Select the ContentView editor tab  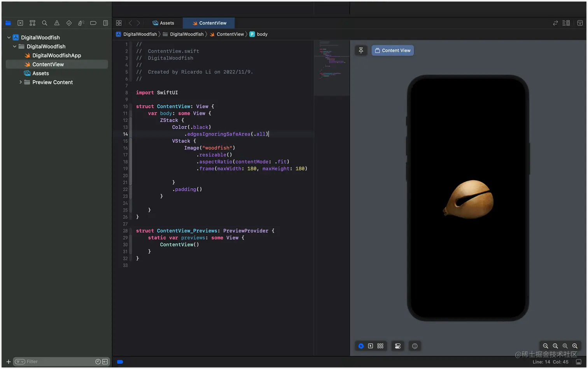click(x=209, y=23)
